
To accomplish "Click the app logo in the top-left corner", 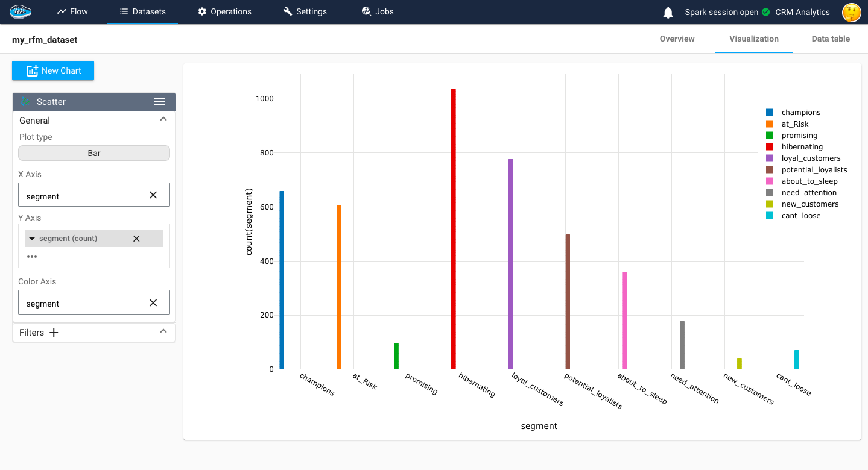I will (19, 11).
